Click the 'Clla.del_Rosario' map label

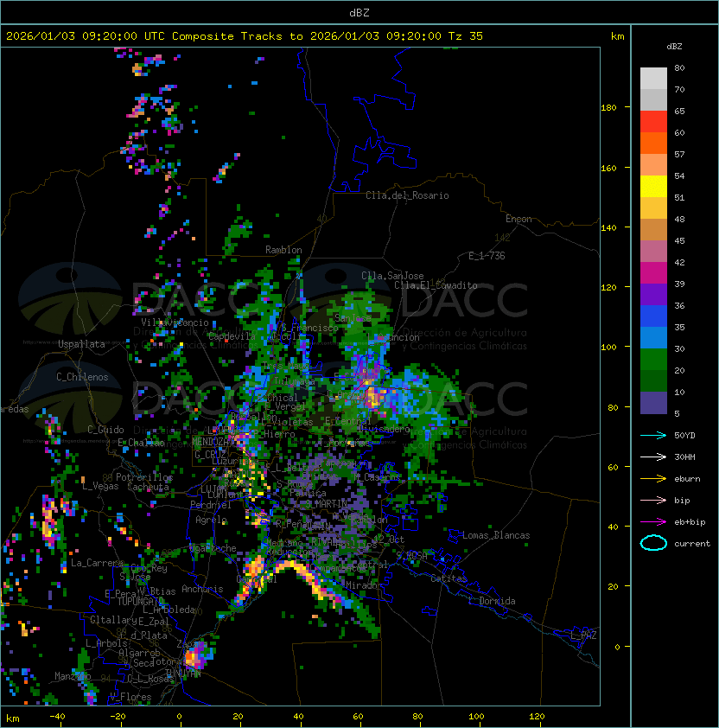coord(407,195)
